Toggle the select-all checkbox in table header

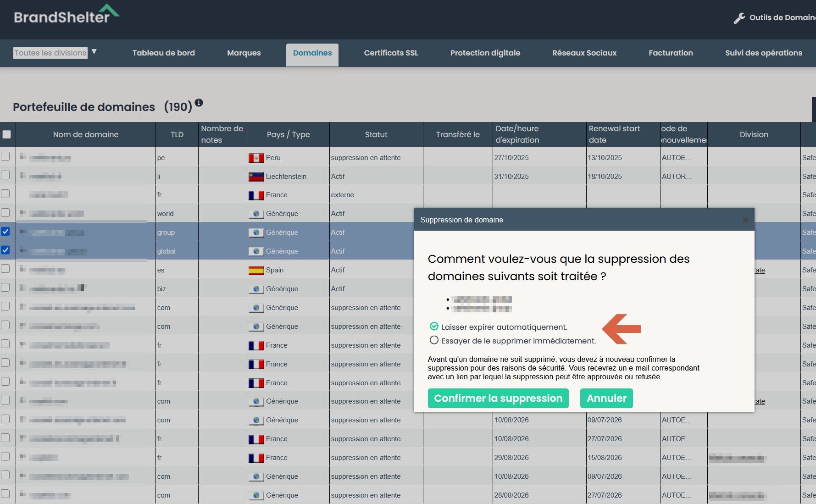6,134
